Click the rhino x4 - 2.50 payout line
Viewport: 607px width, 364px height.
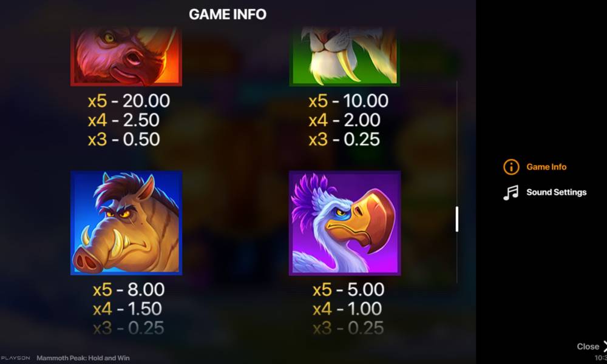(123, 120)
